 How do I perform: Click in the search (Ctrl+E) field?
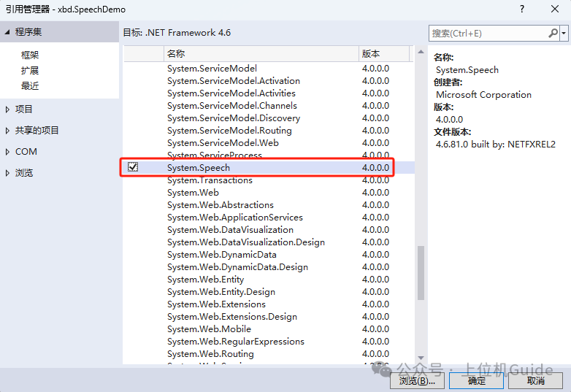pyautogui.click(x=487, y=34)
